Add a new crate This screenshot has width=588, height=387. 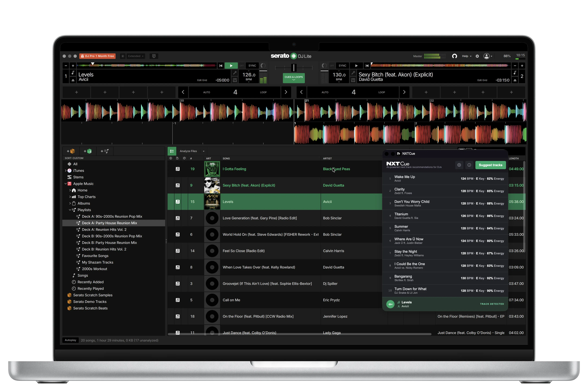(x=71, y=151)
